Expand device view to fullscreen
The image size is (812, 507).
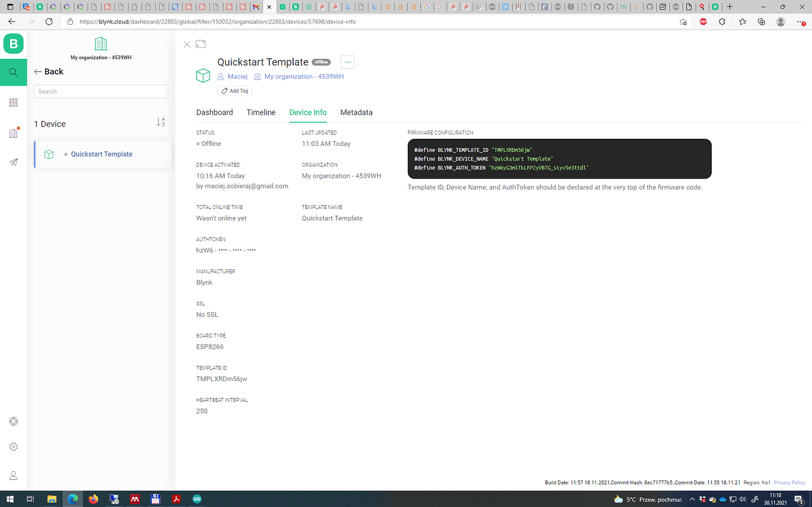click(201, 44)
